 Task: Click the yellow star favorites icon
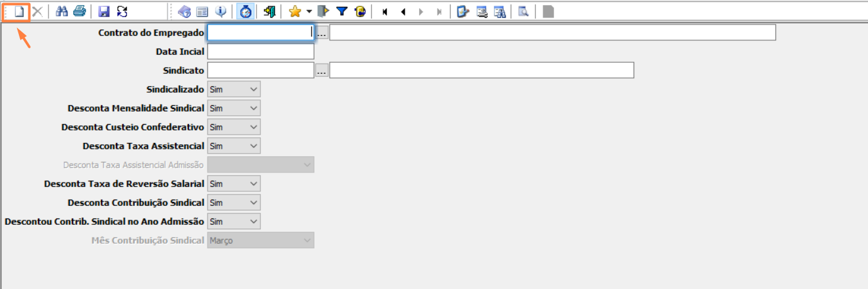pos(294,11)
